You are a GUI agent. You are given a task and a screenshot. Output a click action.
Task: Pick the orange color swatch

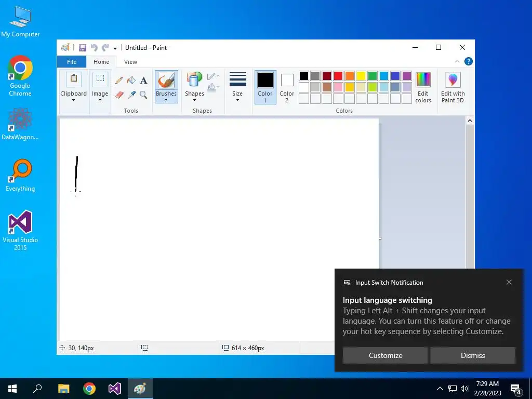click(350, 76)
